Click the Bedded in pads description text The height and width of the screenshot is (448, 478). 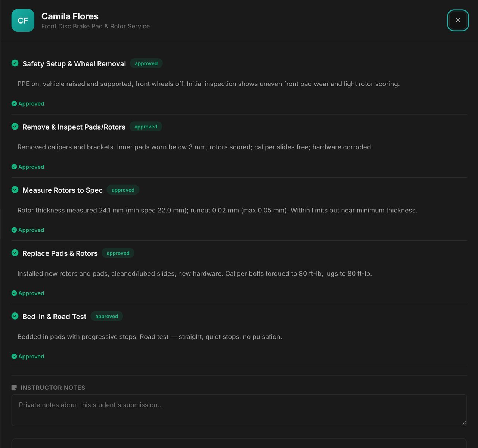[x=150, y=337]
